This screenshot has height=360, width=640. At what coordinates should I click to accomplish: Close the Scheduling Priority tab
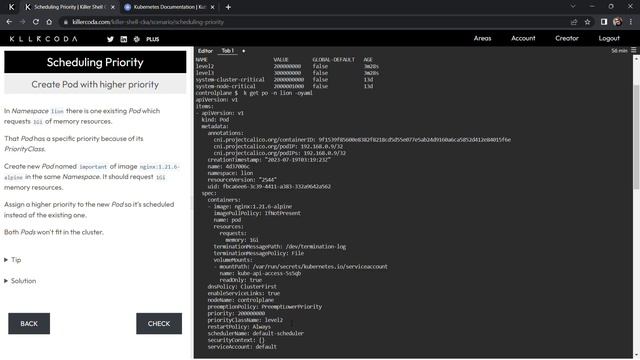coord(113,7)
